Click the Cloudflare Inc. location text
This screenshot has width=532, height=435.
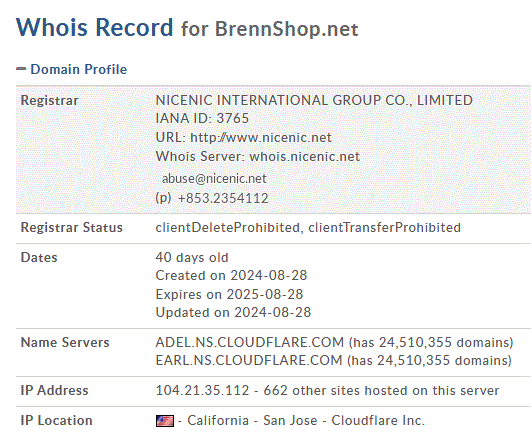378,421
